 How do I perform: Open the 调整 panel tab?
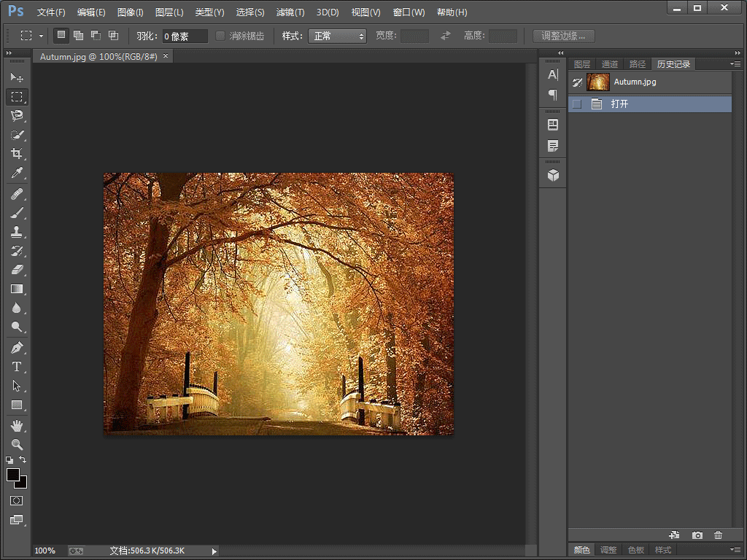pyautogui.click(x=608, y=550)
